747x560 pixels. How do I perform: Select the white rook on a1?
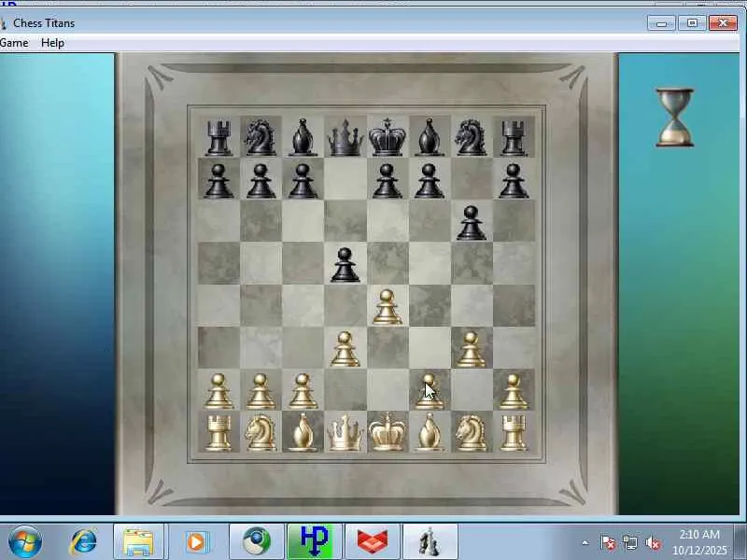point(218,433)
